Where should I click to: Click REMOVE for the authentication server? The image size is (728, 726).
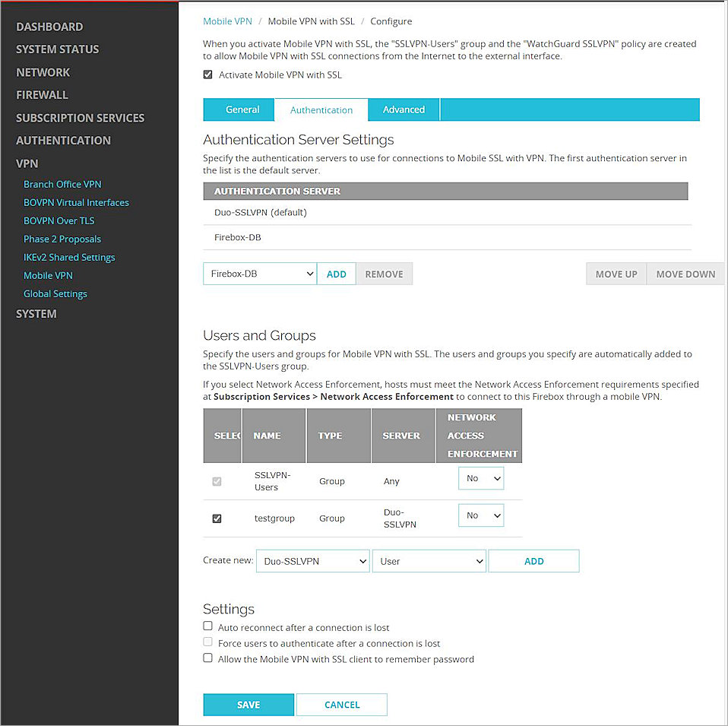click(384, 273)
